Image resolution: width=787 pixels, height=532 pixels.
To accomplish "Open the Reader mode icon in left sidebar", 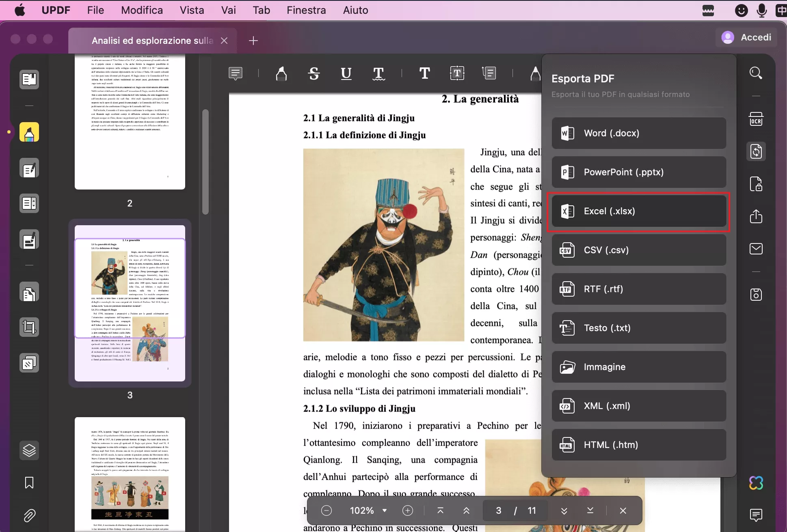I will tap(29, 80).
